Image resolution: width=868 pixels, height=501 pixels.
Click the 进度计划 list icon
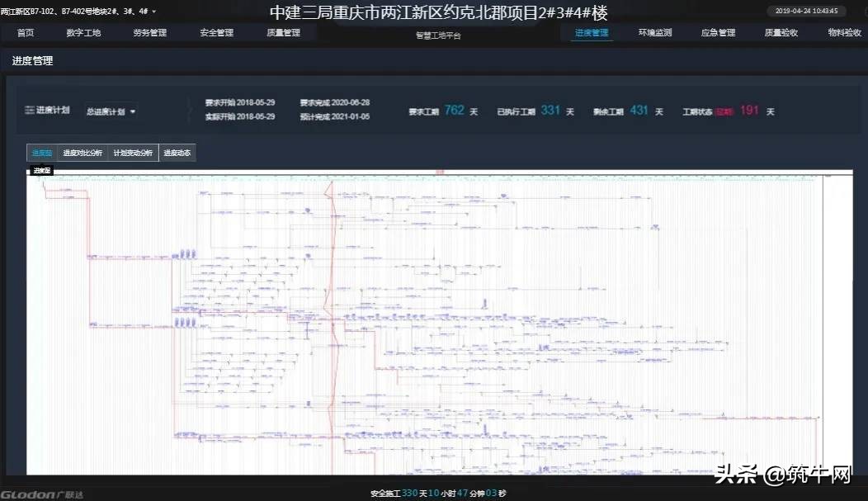(x=29, y=110)
